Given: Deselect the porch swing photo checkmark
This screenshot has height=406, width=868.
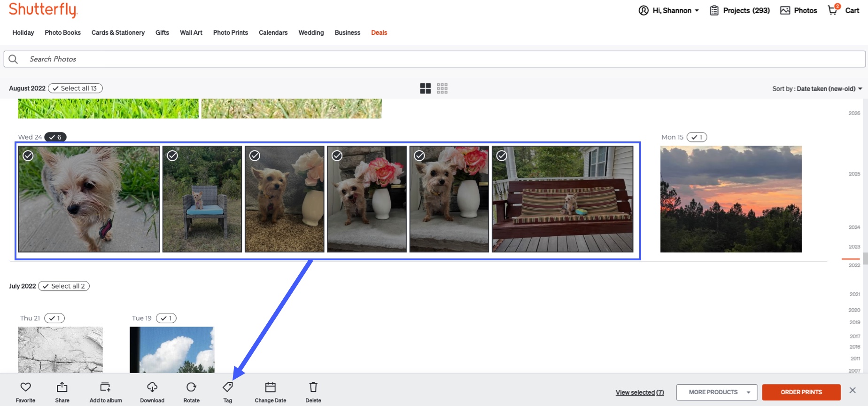Looking at the screenshot, I should [502, 156].
